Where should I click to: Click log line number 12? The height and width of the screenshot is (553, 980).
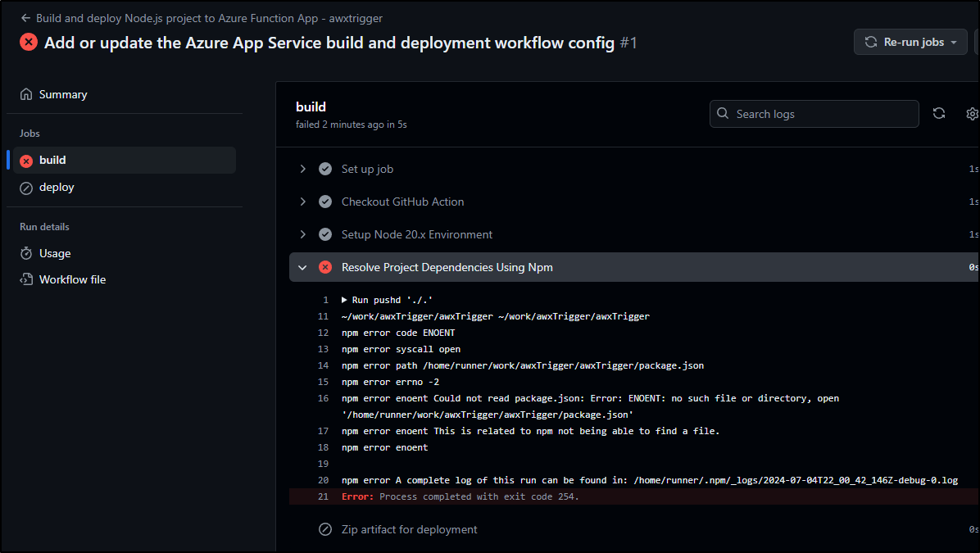click(323, 333)
